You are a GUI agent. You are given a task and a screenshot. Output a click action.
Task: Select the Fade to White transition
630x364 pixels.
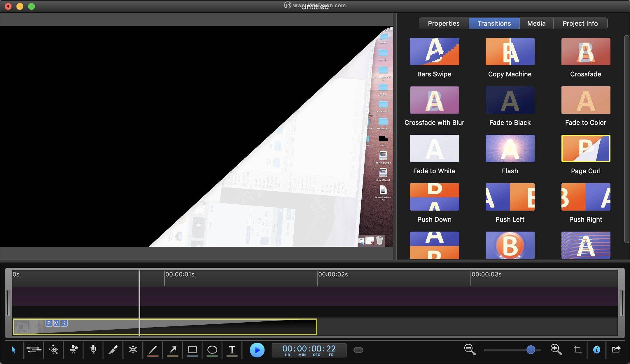tap(434, 148)
